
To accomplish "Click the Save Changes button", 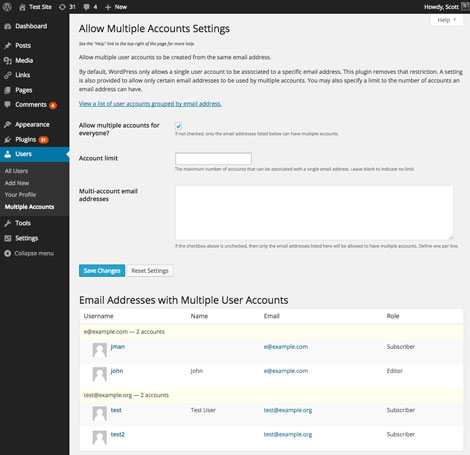I will (102, 271).
